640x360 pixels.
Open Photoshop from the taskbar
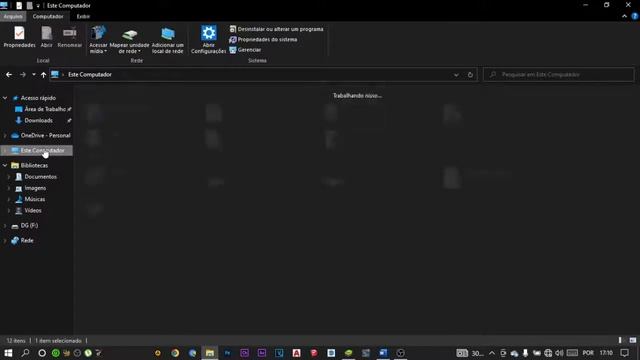(x=227, y=353)
